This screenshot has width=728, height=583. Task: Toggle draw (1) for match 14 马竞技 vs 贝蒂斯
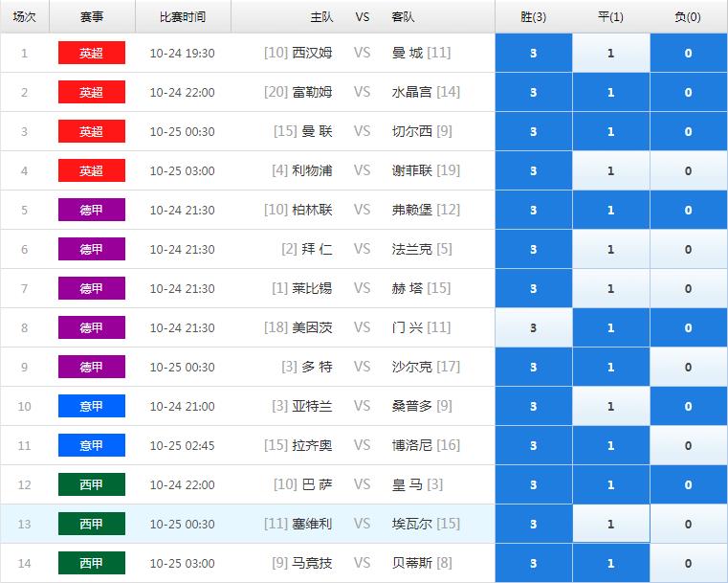click(611, 563)
